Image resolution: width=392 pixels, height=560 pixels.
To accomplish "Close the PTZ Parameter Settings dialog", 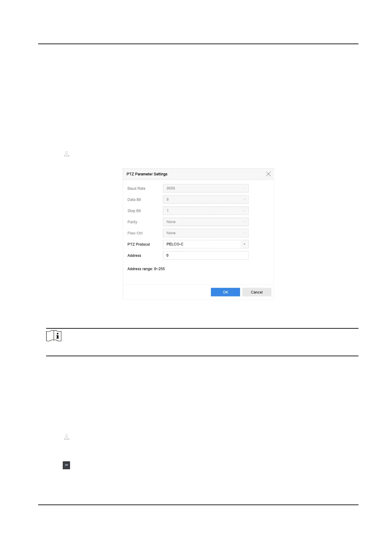I will pyautogui.click(x=268, y=174).
